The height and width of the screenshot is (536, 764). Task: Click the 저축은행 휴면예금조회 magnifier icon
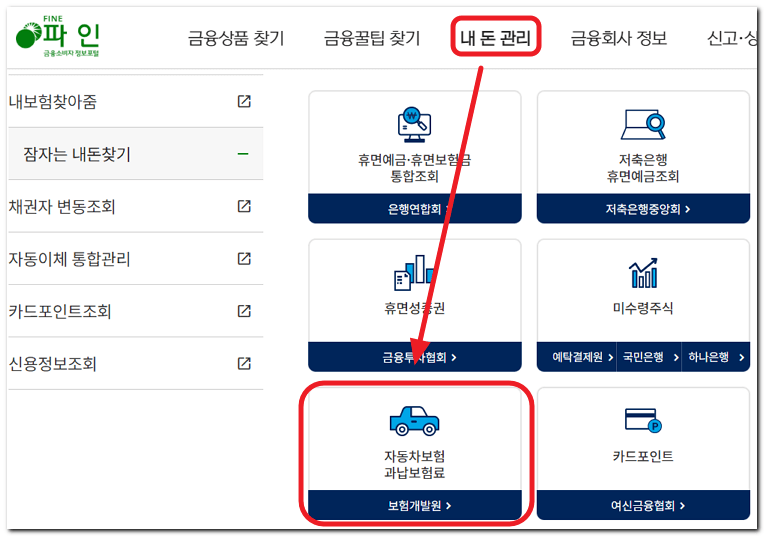pyautogui.click(x=643, y=124)
